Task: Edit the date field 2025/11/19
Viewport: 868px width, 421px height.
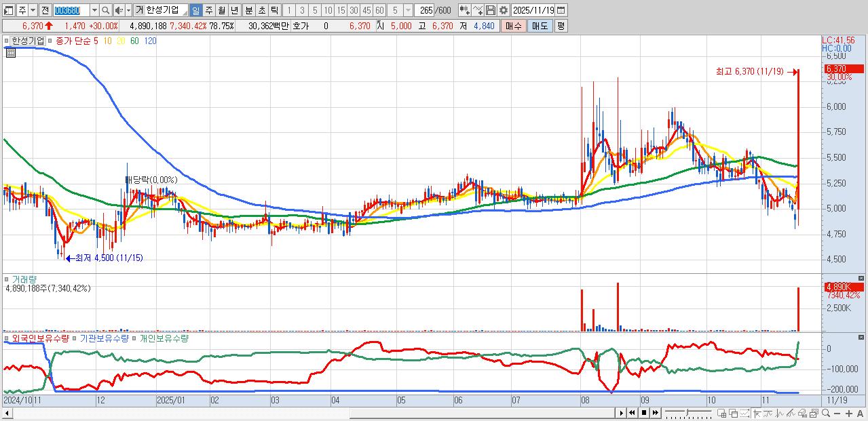Action: (x=533, y=10)
